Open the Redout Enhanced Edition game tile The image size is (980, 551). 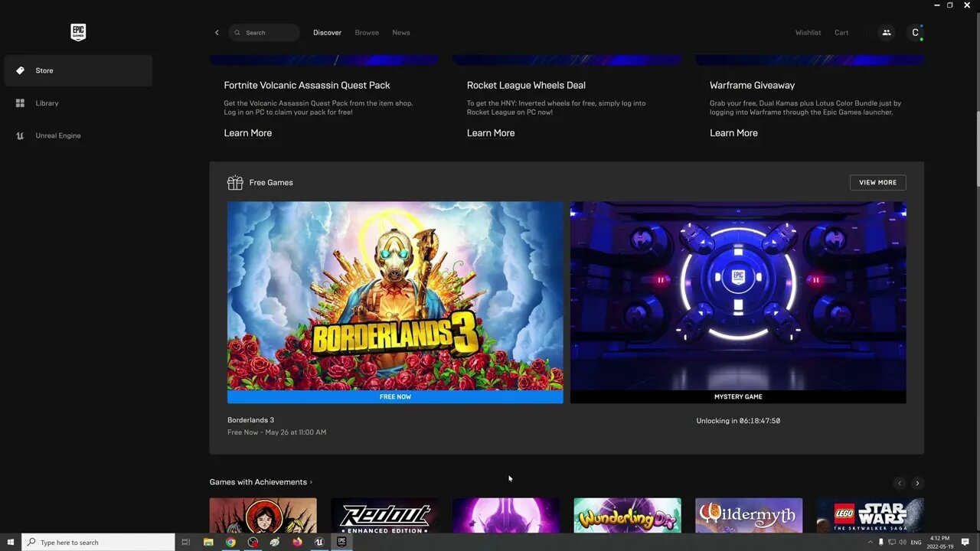pyautogui.click(x=384, y=516)
